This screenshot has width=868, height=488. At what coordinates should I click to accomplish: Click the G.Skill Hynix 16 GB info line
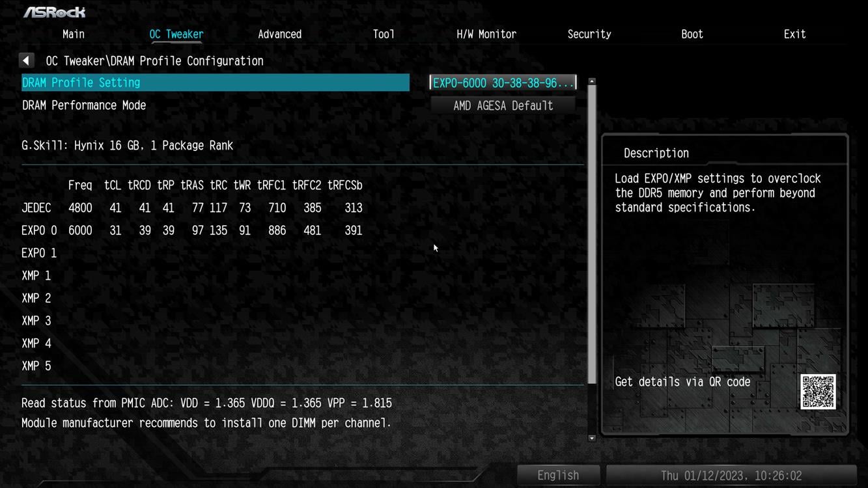(x=127, y=146)
